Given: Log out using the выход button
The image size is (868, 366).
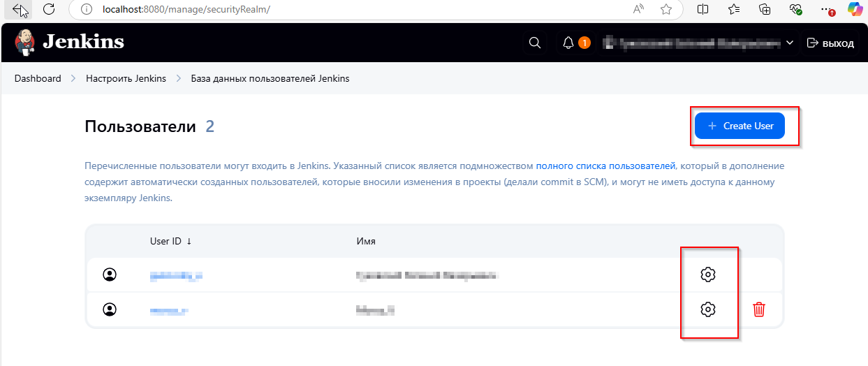Looking at the screenshot, I should 830,43.
